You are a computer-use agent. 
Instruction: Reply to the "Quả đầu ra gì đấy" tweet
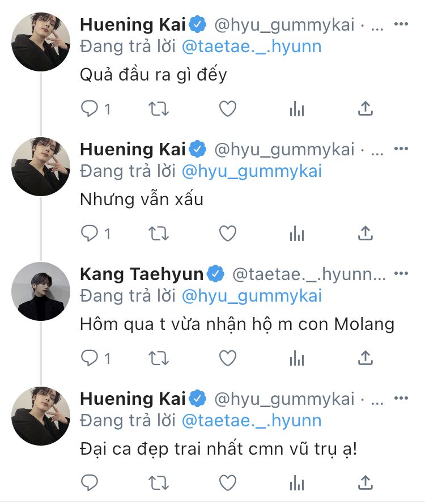90,108
